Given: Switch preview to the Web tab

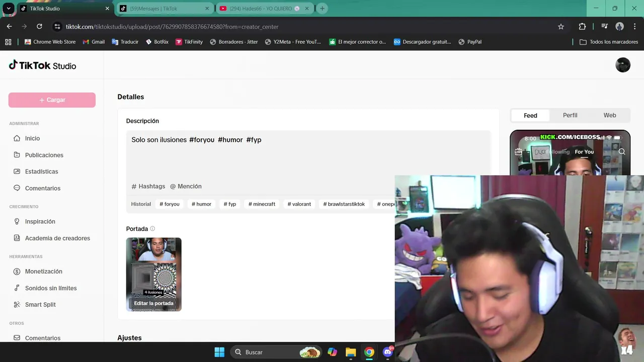Looking at the screenshot, I should (610, 115).
